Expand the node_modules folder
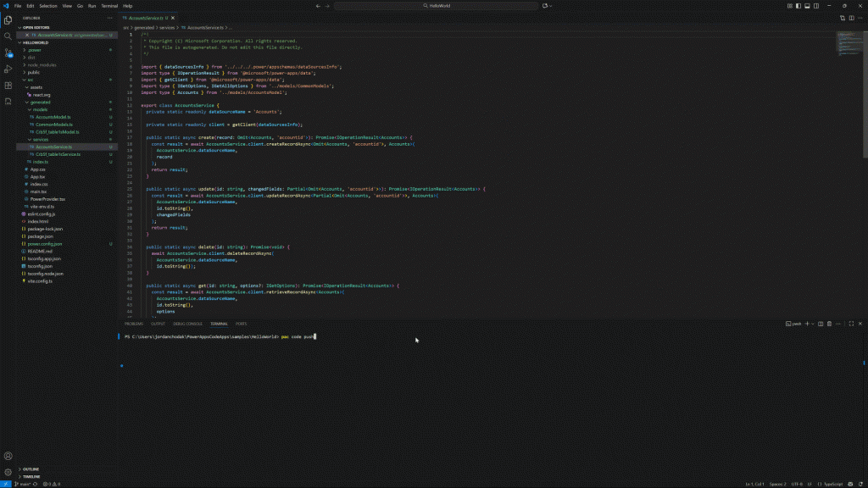The height and width of the screenshot is (488, 868). pos(42,64)
